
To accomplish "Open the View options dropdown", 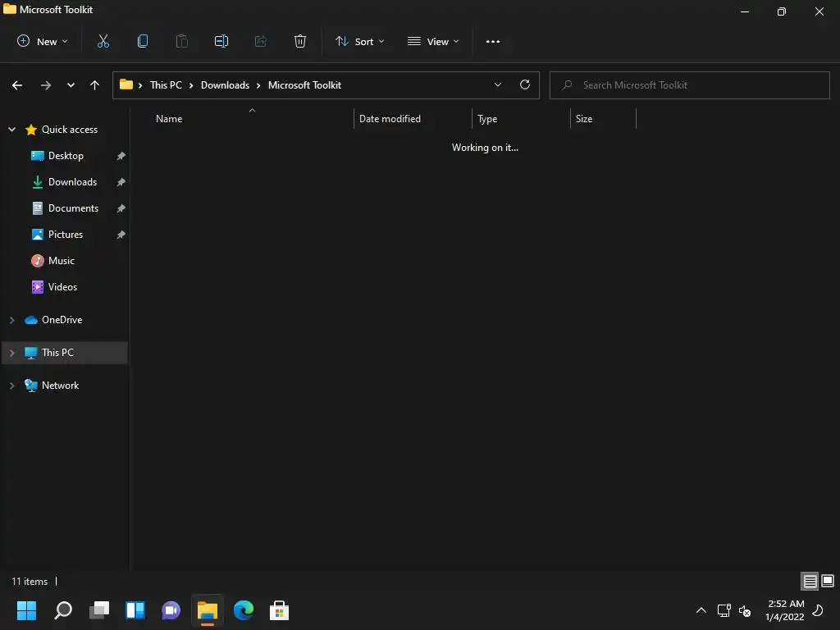I will pyautogui.click(x=433, y=41).
